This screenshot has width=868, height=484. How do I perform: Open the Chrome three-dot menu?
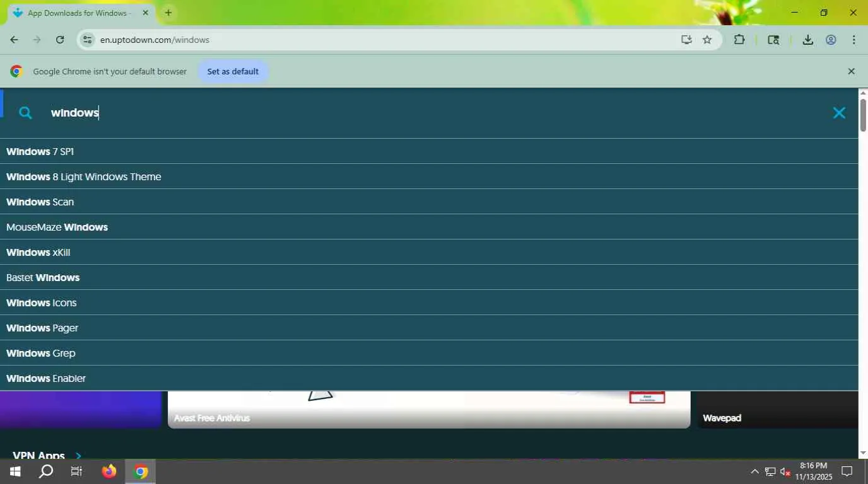coord(853,40)
